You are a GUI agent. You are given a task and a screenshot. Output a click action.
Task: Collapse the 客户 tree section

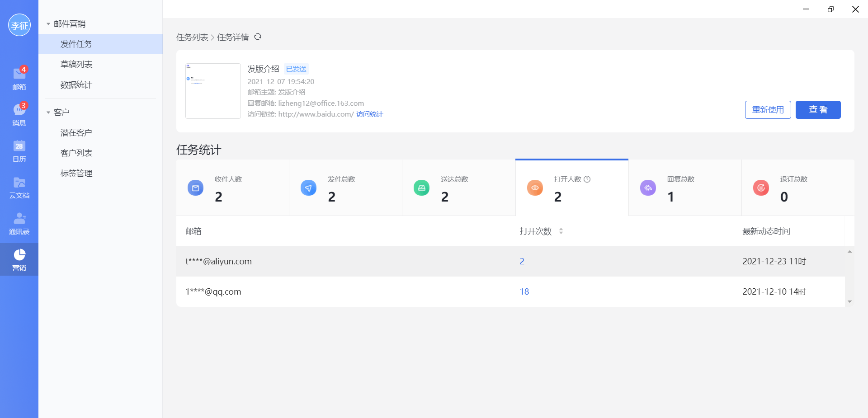[x=48, y=113]
